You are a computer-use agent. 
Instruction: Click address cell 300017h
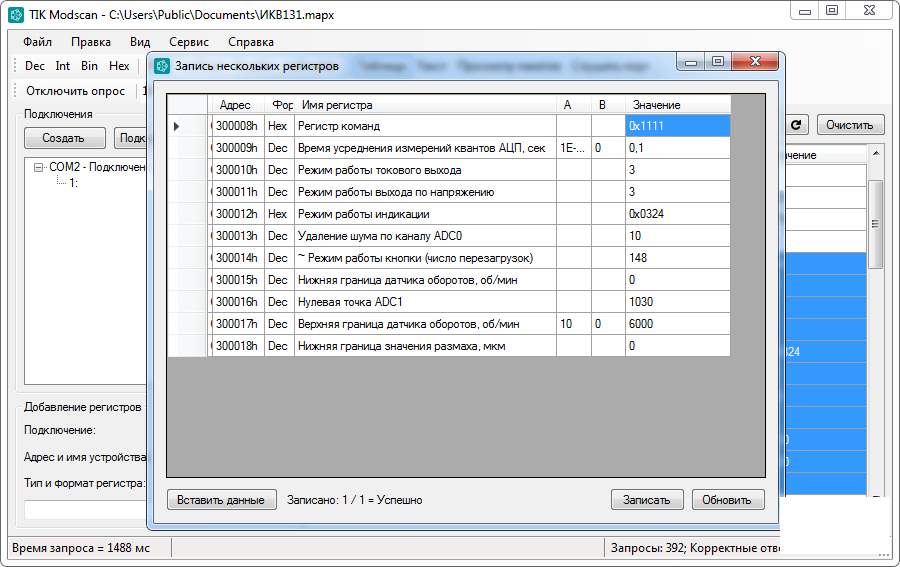point(238,324)
